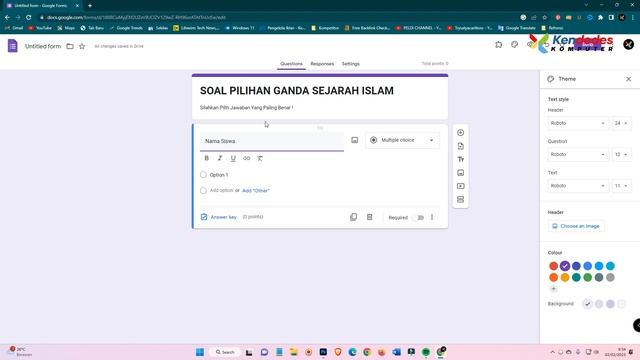The height and width of the screenshot is (360, 640).
Task: Apply italic formatting to question
Action: [220, 158]
